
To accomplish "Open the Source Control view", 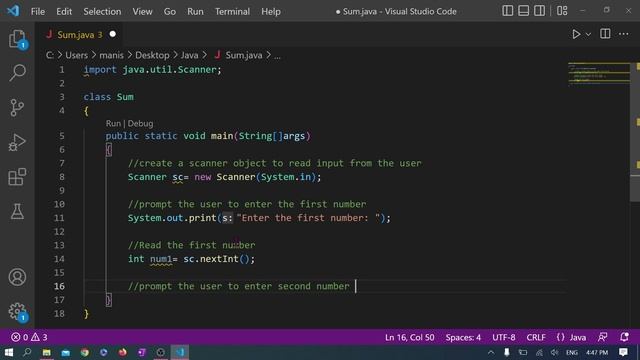I will 17,107.
